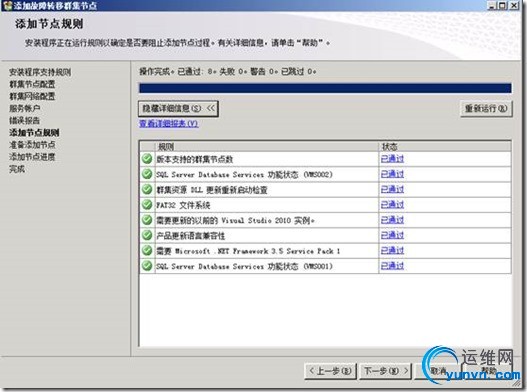Click rule text mentioning Visual Studio 2010 实例
Viewport: 527px width, 392px height.
[235, 221]
